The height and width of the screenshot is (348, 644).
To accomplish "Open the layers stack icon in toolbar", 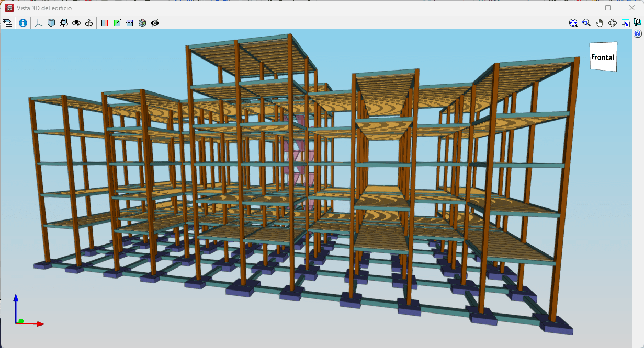I will click(x=7, y=23).
